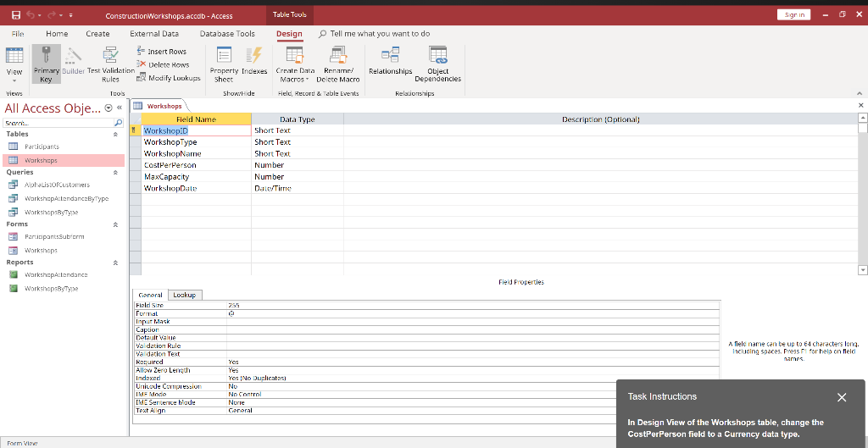
Task: Collapse the Reports group in navigation pane
Action: tap(115, 263)
